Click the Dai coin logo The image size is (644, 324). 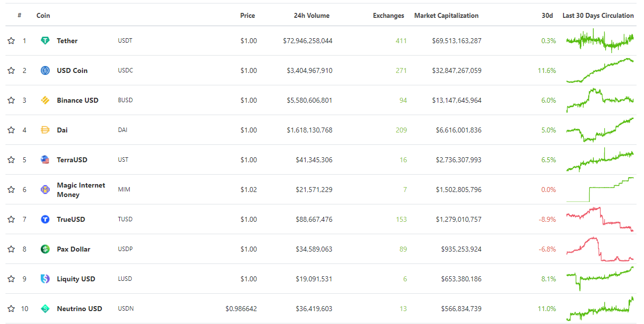tap(45, 130)
